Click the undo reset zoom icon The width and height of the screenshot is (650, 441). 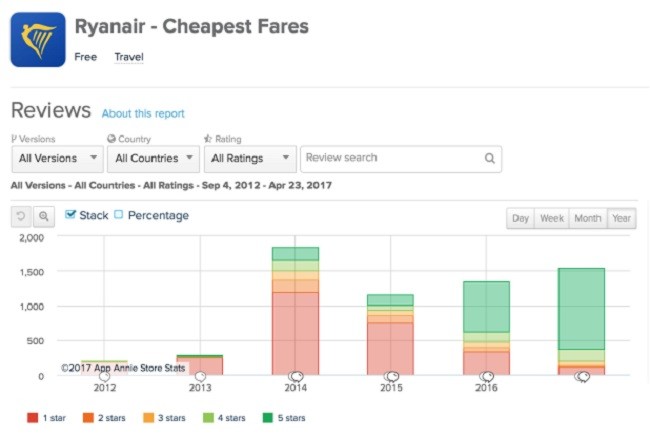(21, 216)
